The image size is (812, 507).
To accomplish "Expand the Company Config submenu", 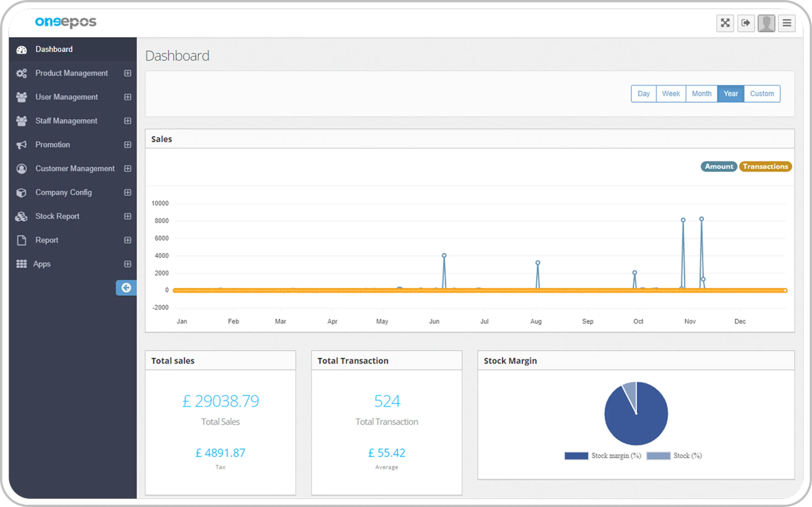I will 127,193.
